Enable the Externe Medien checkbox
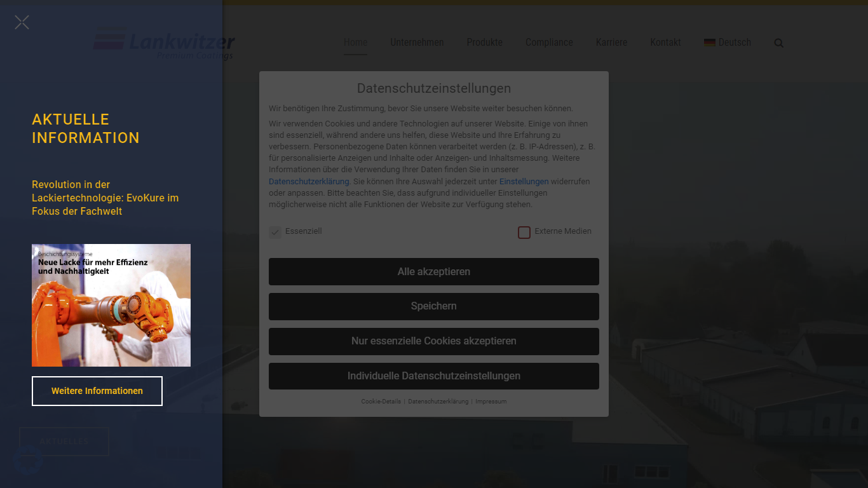The height and width of the screenshot is (488, 868). [x=524, y=232]
